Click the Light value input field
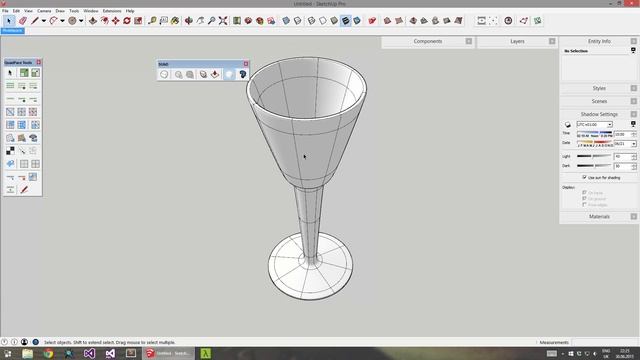This screenshot has height=360, width=640. pos(622,156)
